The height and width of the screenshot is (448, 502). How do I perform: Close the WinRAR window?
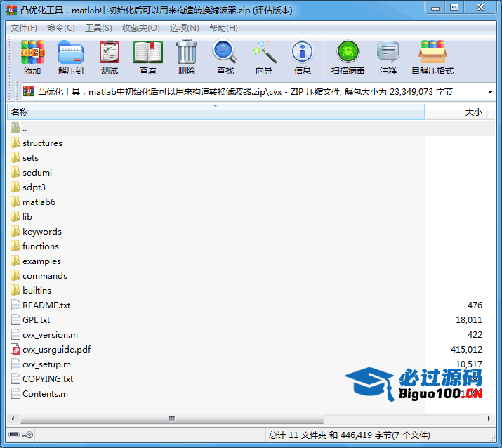tap(480, 8)
